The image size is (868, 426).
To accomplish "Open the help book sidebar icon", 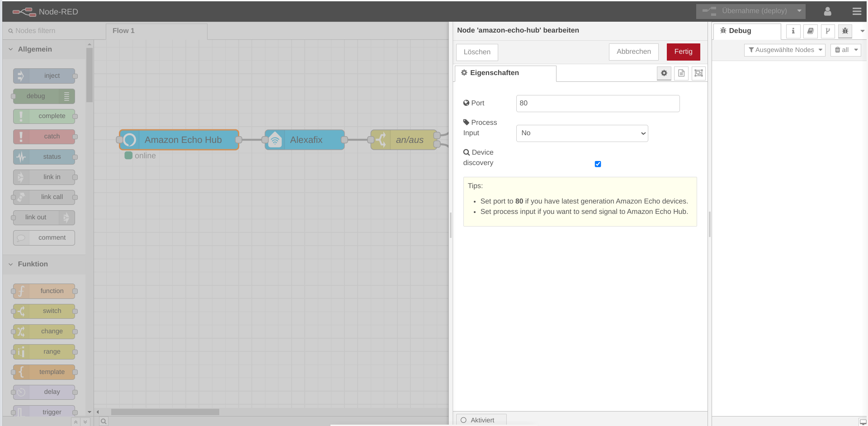I will point(810,31).
